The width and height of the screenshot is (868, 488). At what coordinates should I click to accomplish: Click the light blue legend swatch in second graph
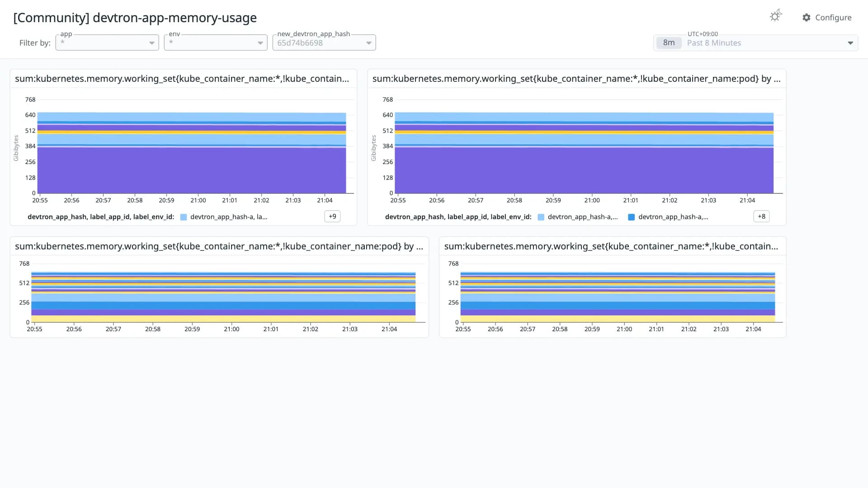click(x=541, y=217)
